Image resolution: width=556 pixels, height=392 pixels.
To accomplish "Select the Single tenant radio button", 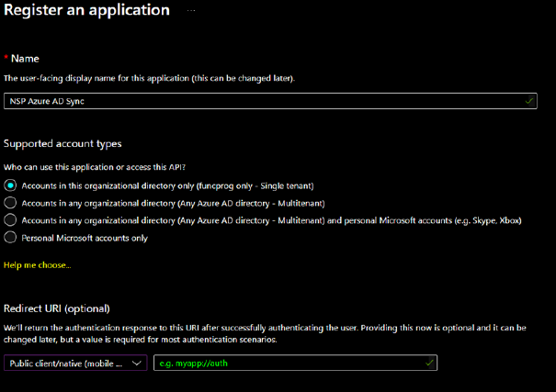I will (11, 185).
